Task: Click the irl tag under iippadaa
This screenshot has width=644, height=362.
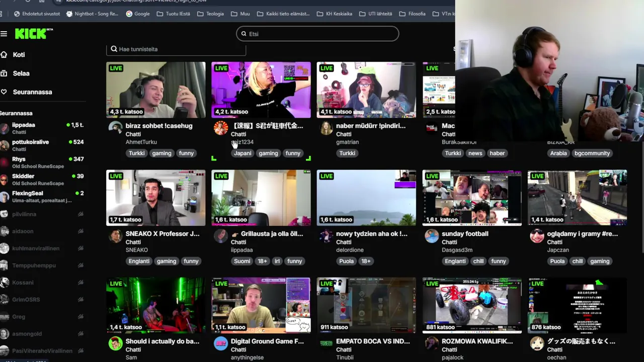Action: [x=277, y=261]
